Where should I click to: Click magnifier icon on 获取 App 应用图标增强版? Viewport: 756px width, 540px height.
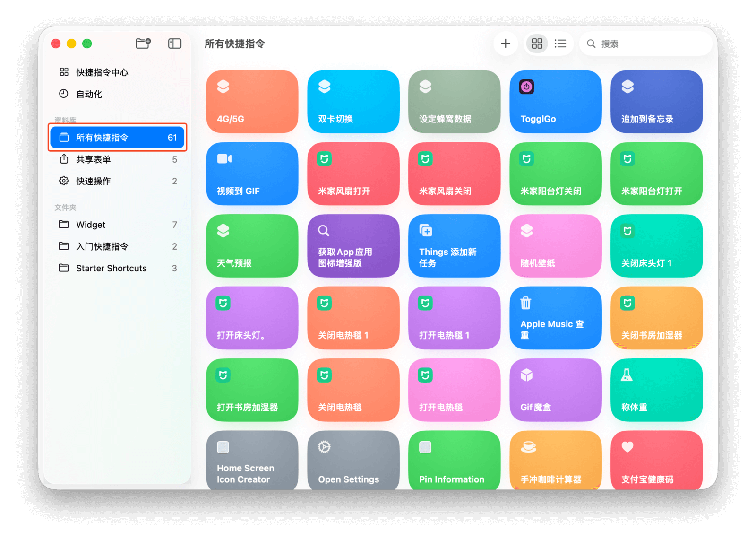pos(324,231)
